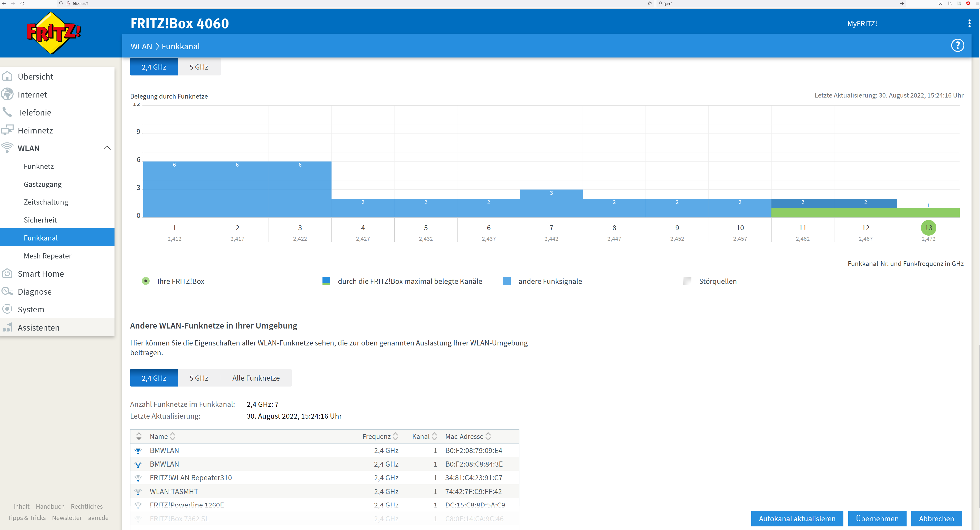Click channel 1 label 2,412 on axis
980x530 pixels.
coord(174,239)
